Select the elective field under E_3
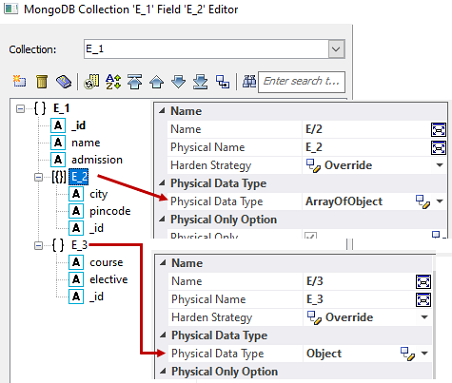Image resolution: width=452 pixels, height=383 pixels. tap(108, 279)
